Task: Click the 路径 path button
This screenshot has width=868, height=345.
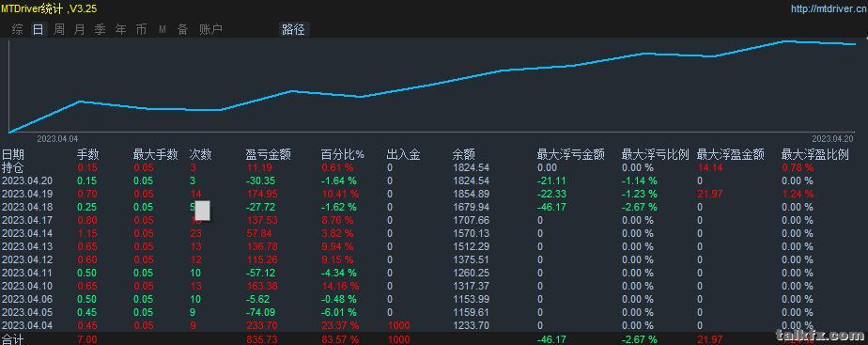Action: coord(293,29)
